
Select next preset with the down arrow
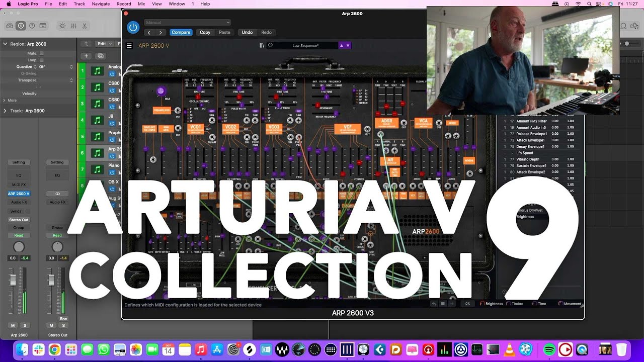point(348,46)
